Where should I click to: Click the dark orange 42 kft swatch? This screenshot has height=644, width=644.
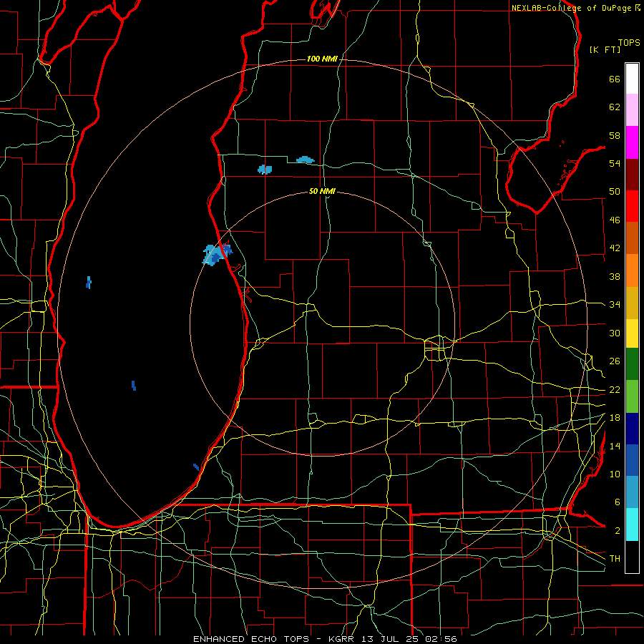pos(632,238)
